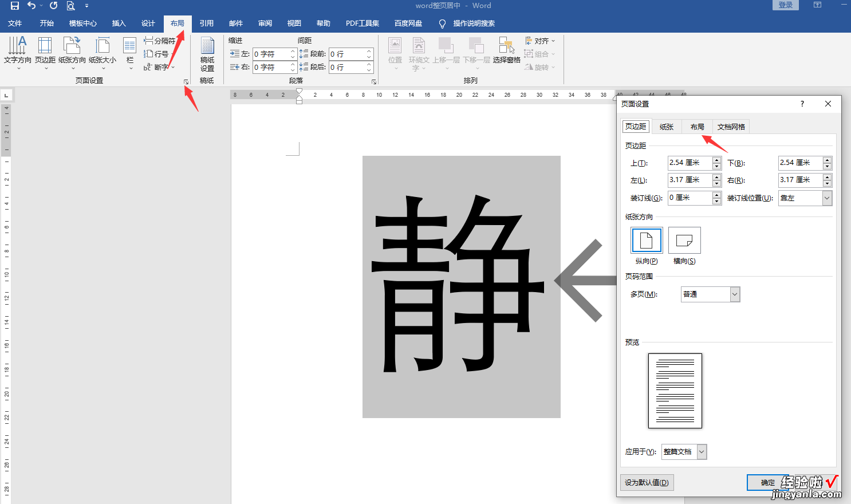Open the 文件 tab

coord(15,23)
